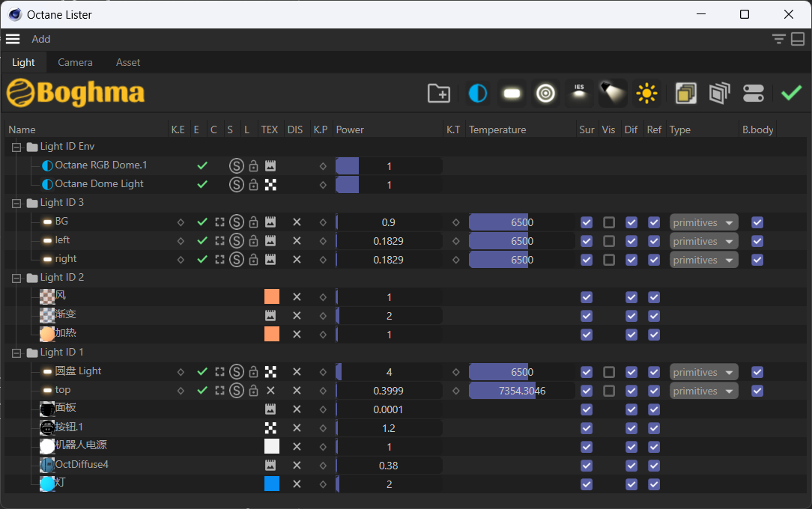Click the add folder icon in toolbar
This screenshot has height=509, width=812.
click(439, 94)
